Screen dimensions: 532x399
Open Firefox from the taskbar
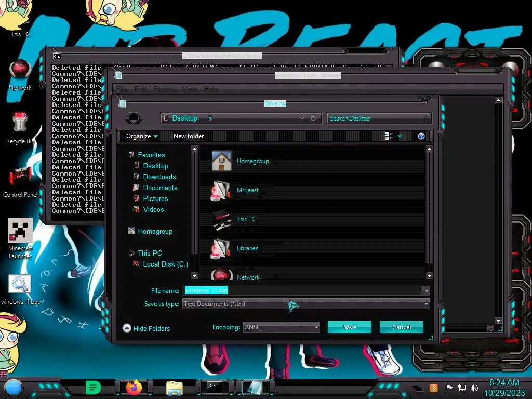[x=134, y=388]
